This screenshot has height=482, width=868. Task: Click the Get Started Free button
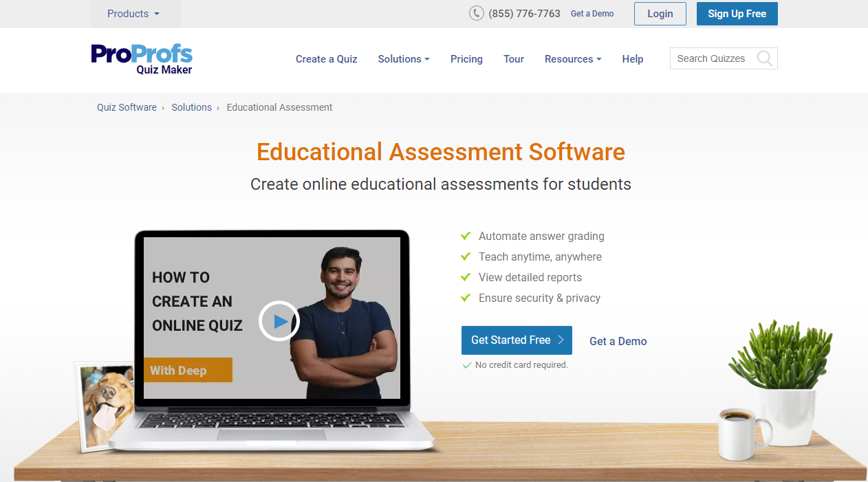coord(517,340)
